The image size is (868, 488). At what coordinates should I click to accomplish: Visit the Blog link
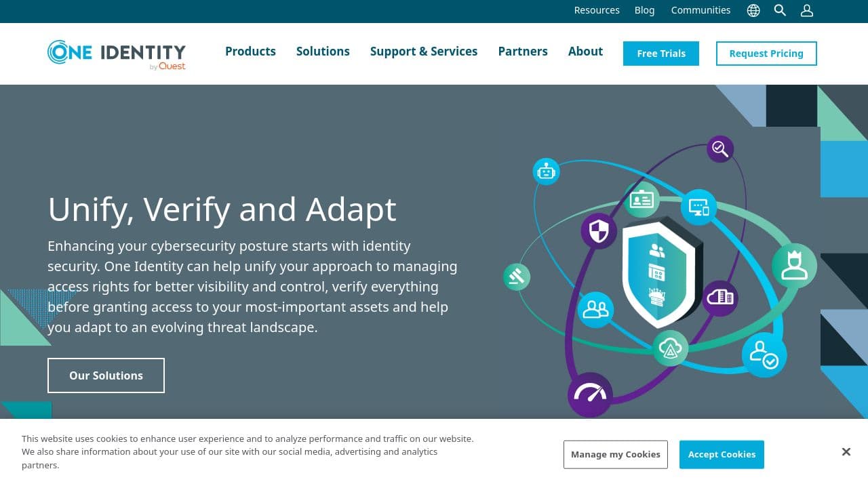644,10
